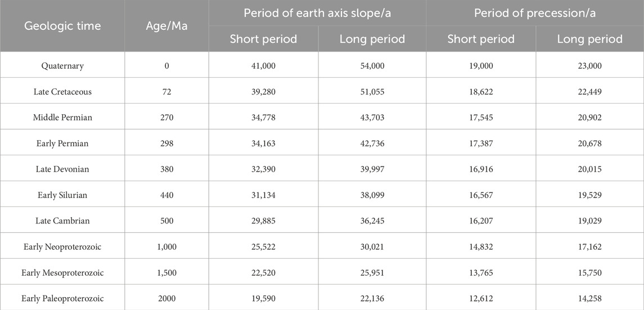Image resolution: width=644 pixels, height=310 pixels.
Task: Click the Period of precession/a header
Action: click(535, 13)
